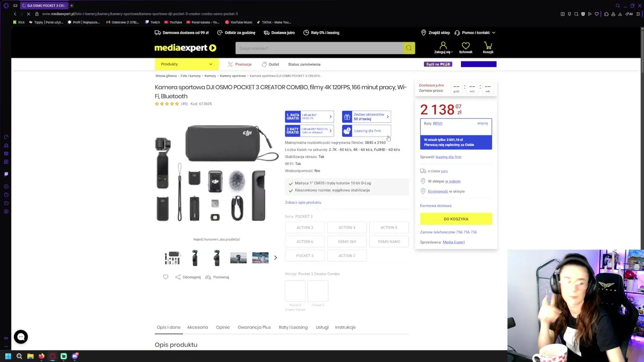
Task: Open the Twitch bookmark
Action: coord(152,22)
